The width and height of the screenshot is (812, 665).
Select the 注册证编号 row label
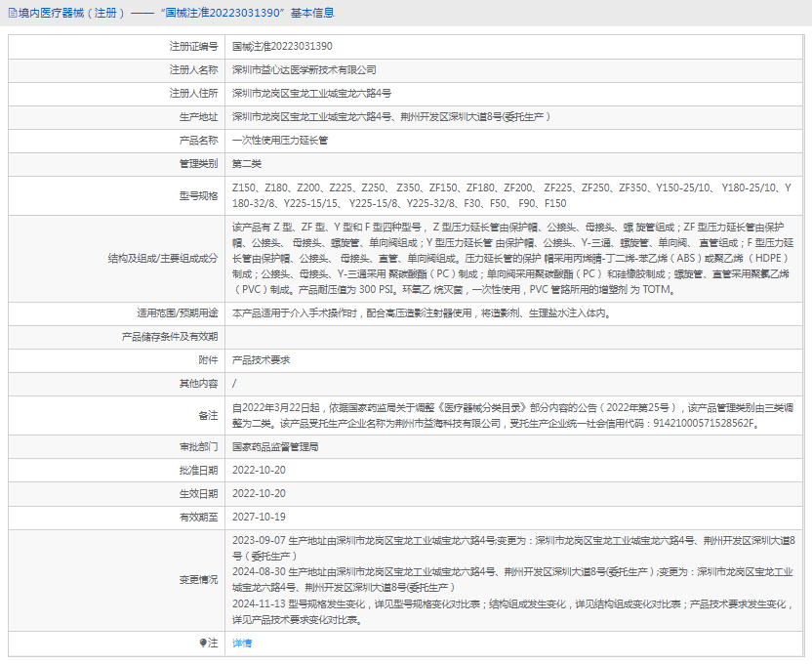(x=193, y=47)
